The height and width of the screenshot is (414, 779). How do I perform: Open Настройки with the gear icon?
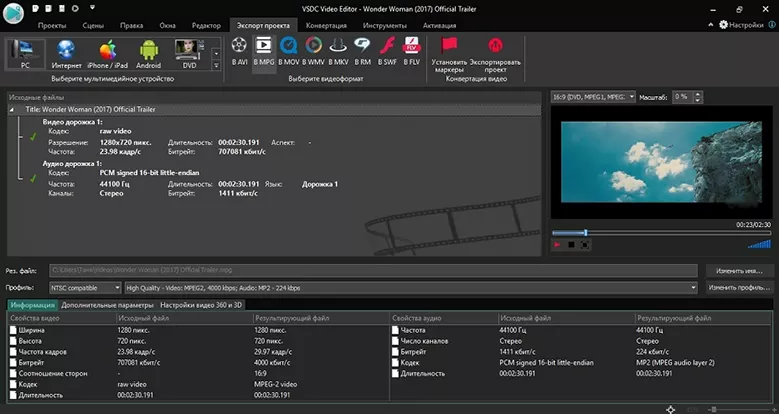click(x=741, y=25)
